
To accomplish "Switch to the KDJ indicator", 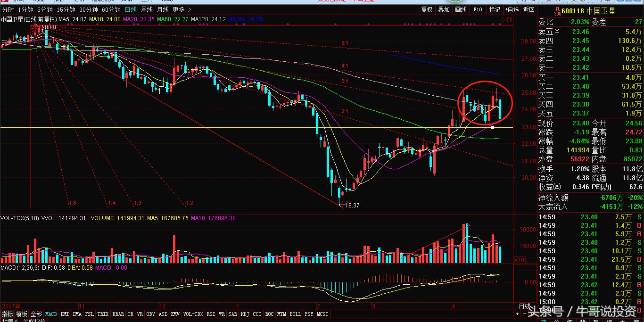I will (245, 314).
